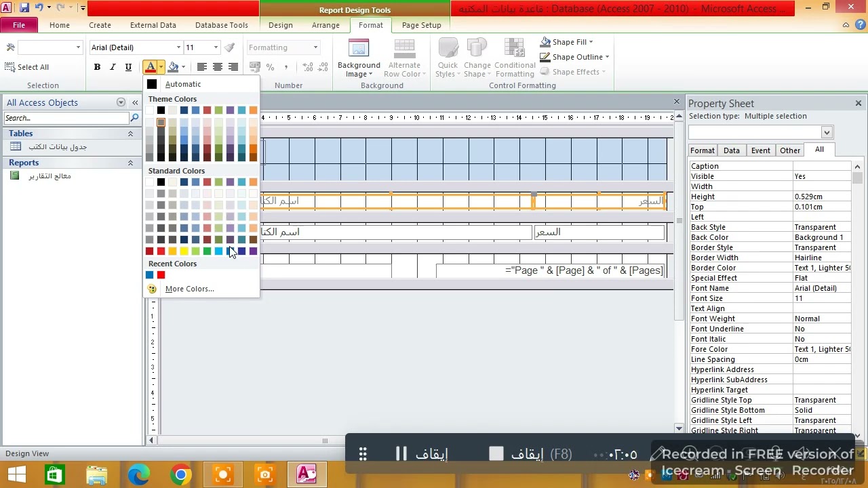Viewport: 868px width, 488px height.
Task: Switch to Data tab in Property Sheet
Action: 731,150
